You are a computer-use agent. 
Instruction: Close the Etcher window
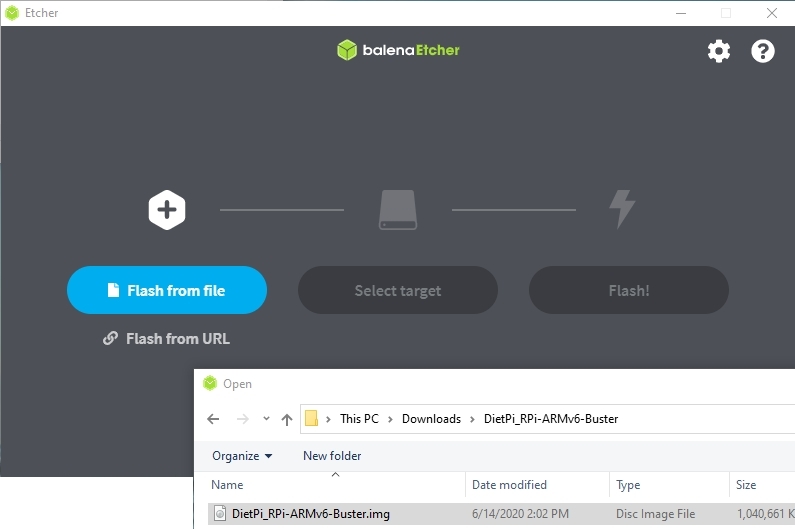(x=772, y=13)
